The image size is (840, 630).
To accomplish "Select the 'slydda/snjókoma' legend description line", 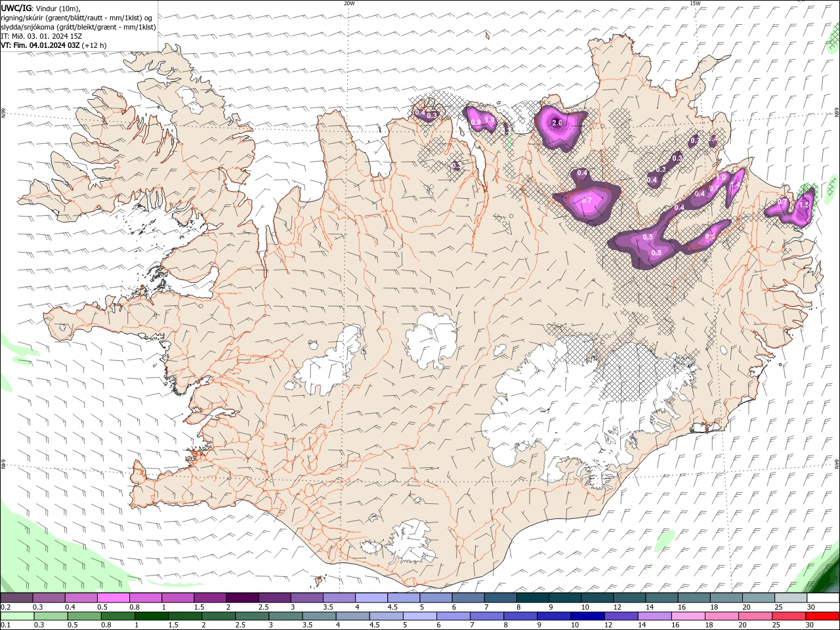I will 79,27.
